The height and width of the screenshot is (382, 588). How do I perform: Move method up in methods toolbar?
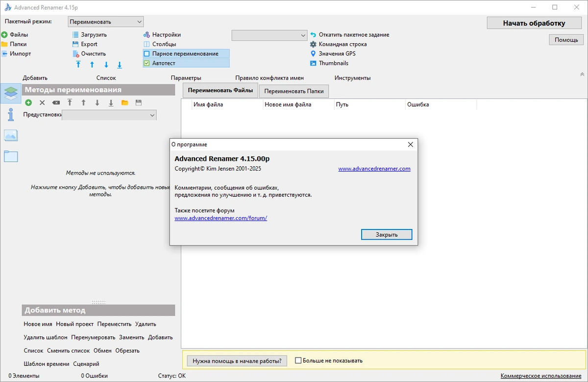pos(83,102)
